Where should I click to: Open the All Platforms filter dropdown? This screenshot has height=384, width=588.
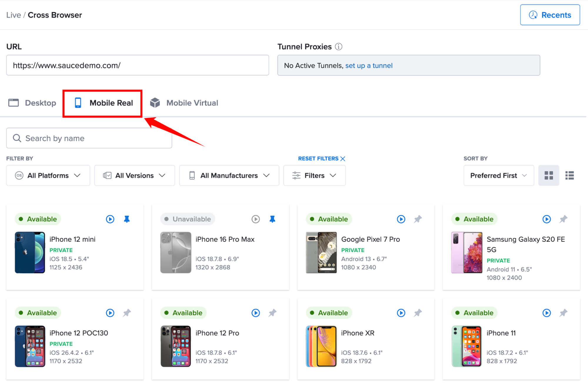[48, 175]
